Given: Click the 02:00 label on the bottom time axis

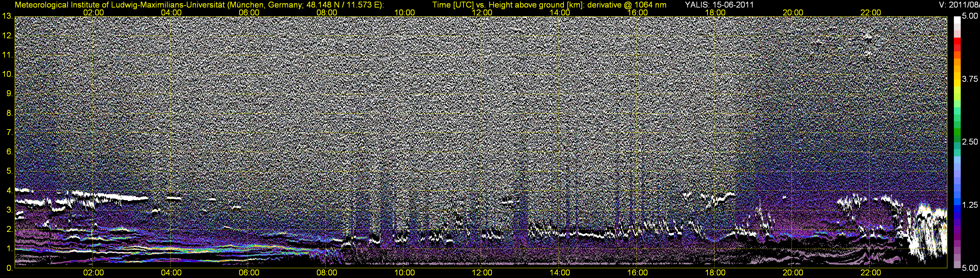Looking at the screenshot, I should click(93, 273).
